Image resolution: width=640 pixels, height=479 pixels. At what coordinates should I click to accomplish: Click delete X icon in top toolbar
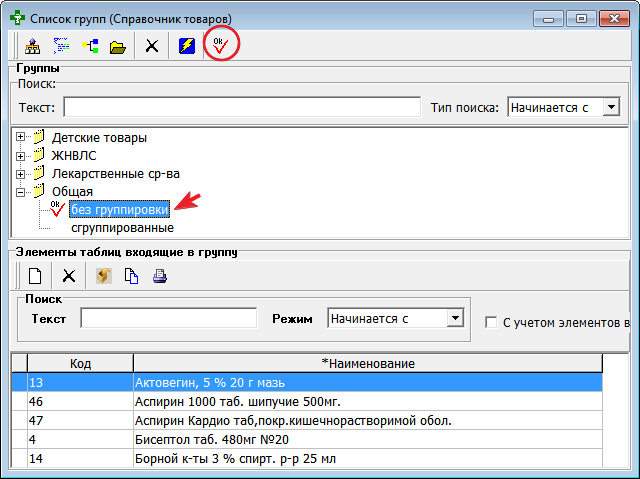(x=152, y=46)
